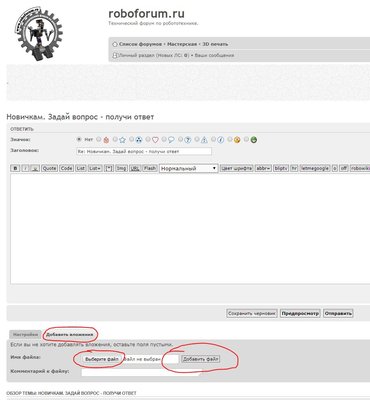Click 'Отправить' submit button
This screenshot has width=370, height=400.
(x=338, y=313)
